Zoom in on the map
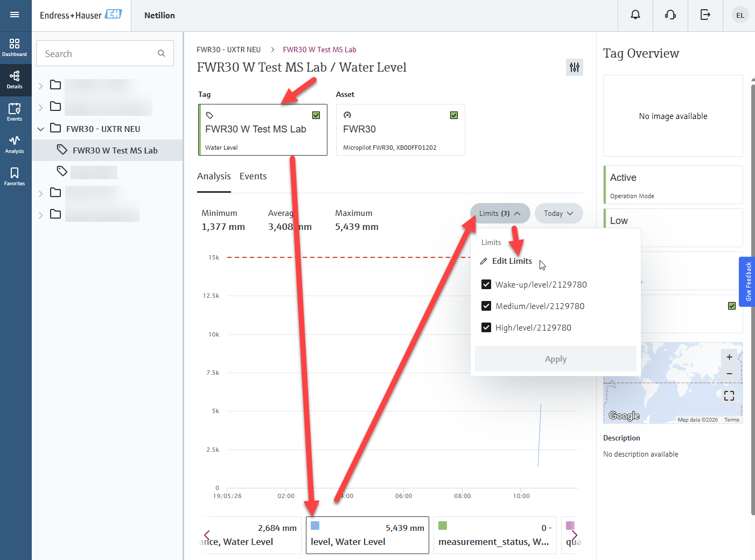This screenshot has width=755, height=560. click(x=729, y=357)
